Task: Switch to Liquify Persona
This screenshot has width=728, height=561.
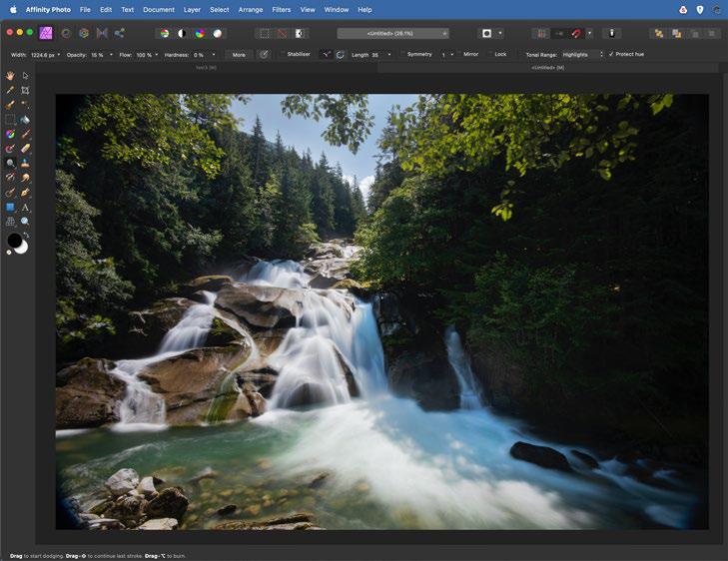Action: [66, 33]
